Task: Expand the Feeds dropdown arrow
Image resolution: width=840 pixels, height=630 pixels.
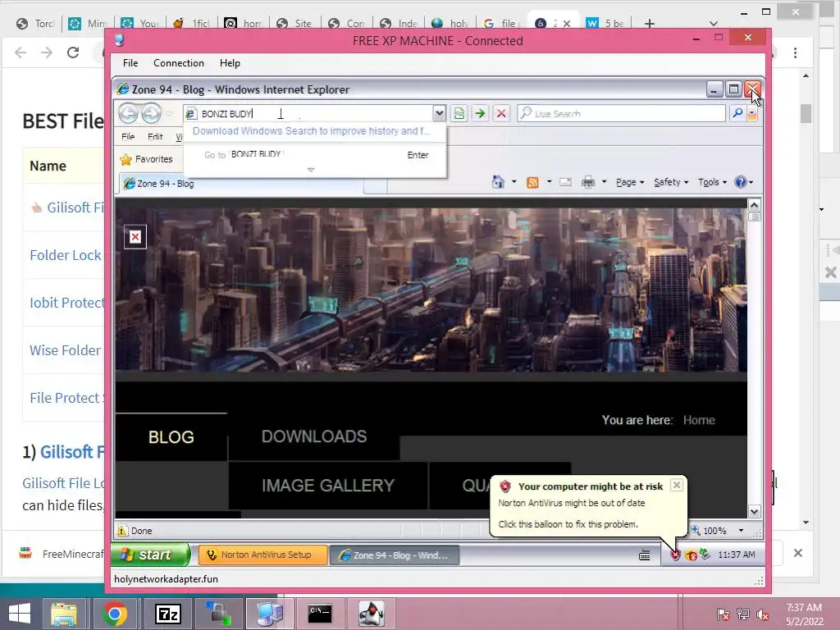Action: (x=549, y=182)
